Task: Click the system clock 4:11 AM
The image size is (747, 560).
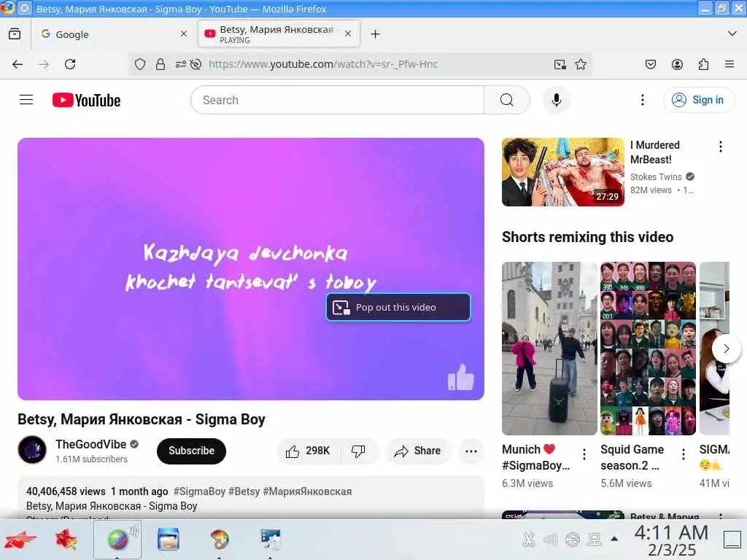Action: (x=671, y=533)
